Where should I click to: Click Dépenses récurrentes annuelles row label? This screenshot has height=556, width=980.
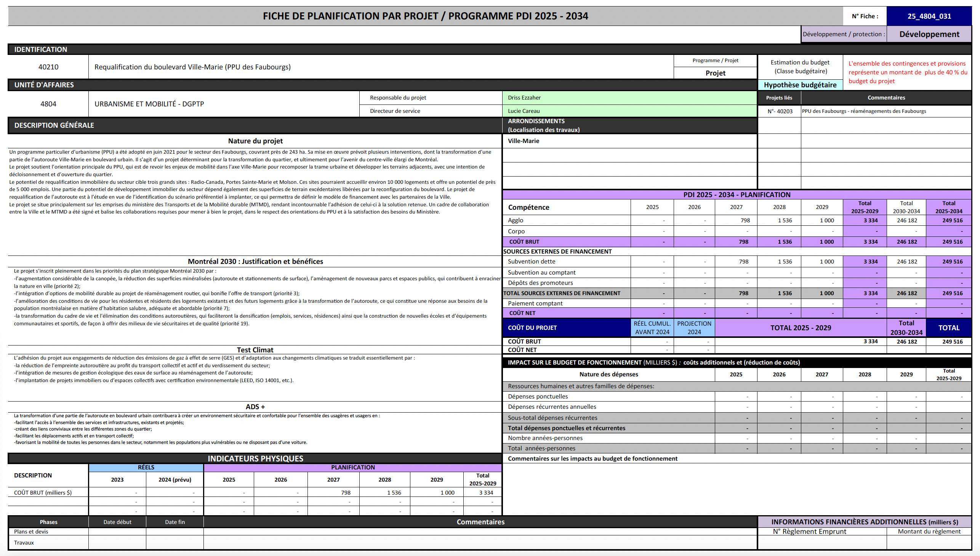pos(552,407)
